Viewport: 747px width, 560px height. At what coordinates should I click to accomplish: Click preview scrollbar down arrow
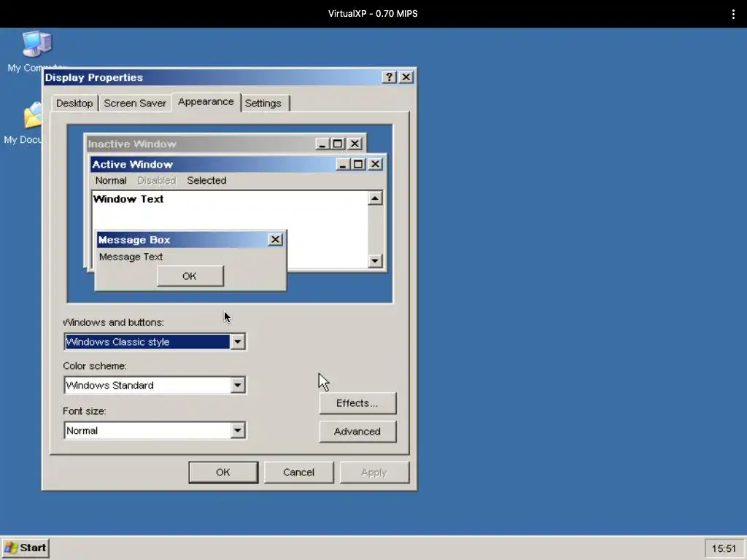(x=375, y=260)
